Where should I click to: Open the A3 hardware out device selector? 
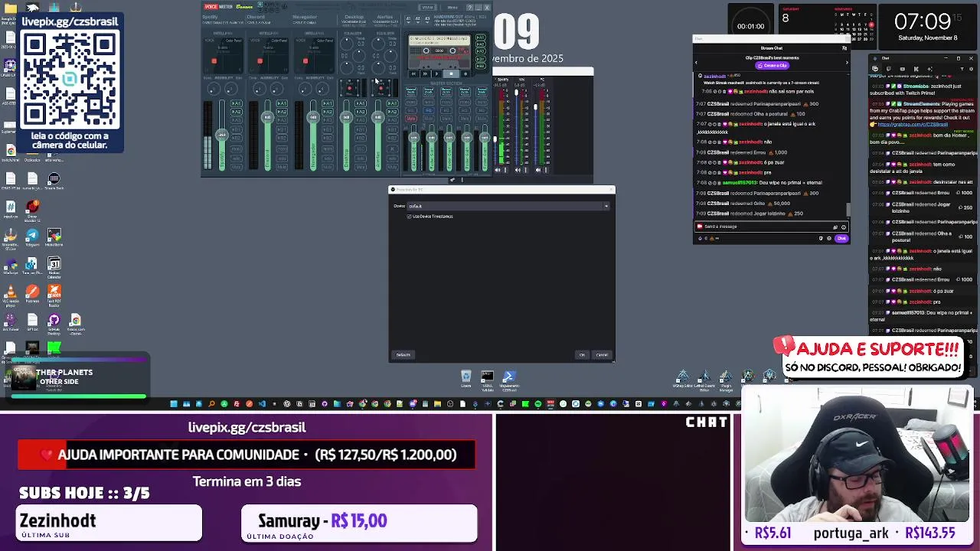click(x=427, y=20)
